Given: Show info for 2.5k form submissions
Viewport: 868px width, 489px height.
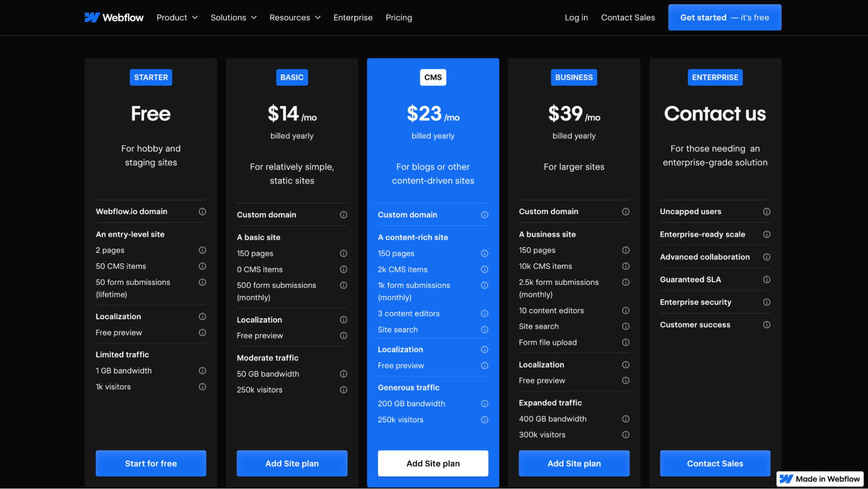Looking at the screenshot, I should coord(626,282).
